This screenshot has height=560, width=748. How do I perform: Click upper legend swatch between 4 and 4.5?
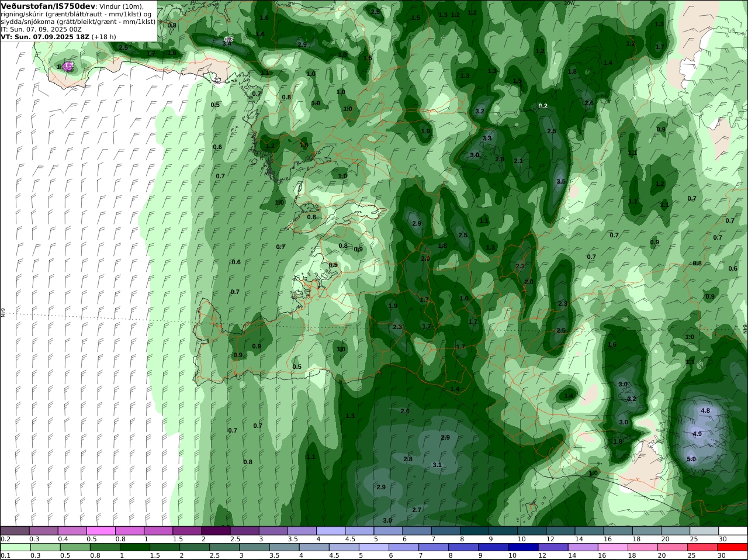pyautogui.click(x=330, y=531)
